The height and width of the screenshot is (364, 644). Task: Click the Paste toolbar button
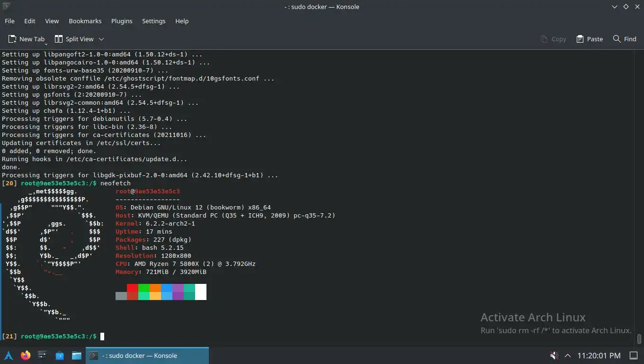point(590,39)
